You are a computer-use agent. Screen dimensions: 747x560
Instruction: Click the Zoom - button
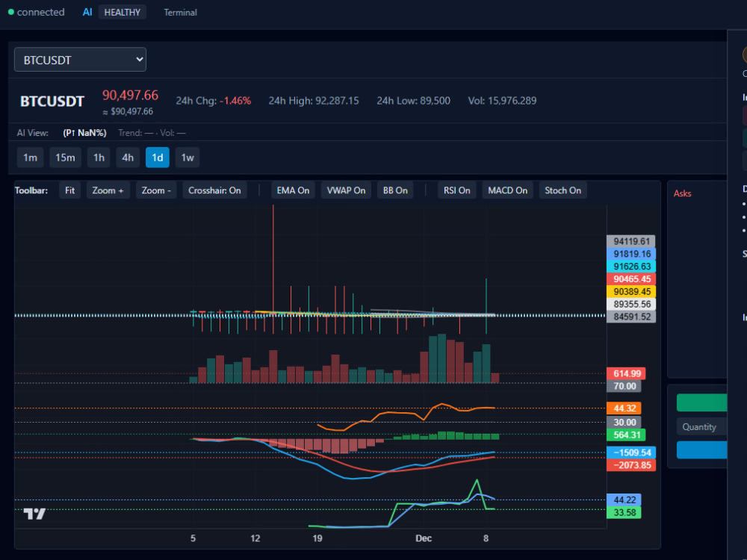156,190
